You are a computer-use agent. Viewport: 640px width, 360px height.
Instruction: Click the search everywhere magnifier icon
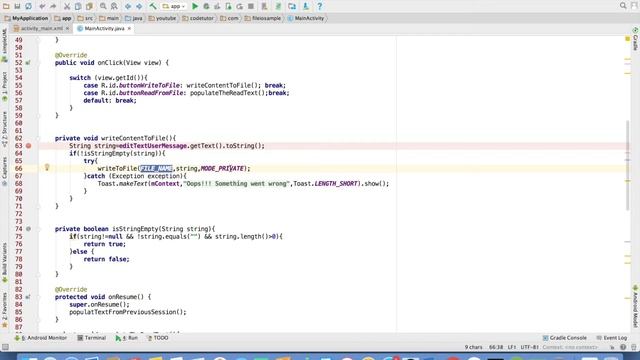pyautogui.click(x=623, y=6)
